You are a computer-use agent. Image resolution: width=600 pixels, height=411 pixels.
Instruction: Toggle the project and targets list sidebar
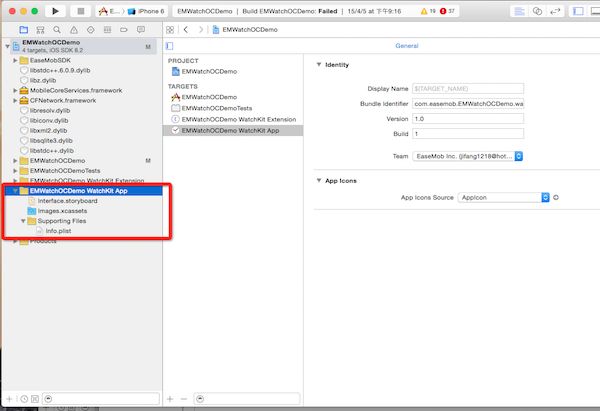tap(170, 46)
